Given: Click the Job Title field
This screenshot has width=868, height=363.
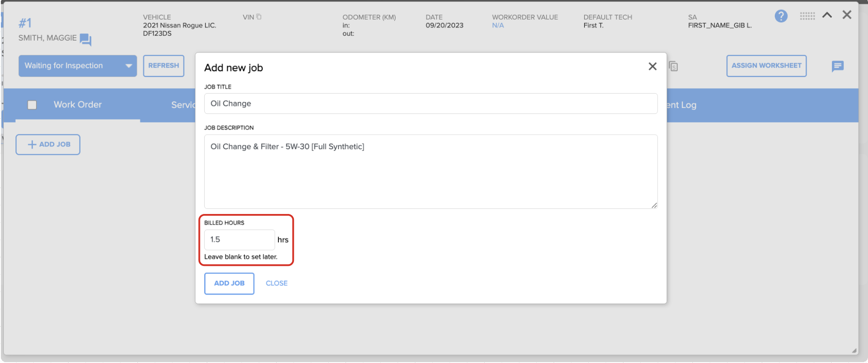Looking at the screenshot, I should pyautogui.click(x=431, y=104).
